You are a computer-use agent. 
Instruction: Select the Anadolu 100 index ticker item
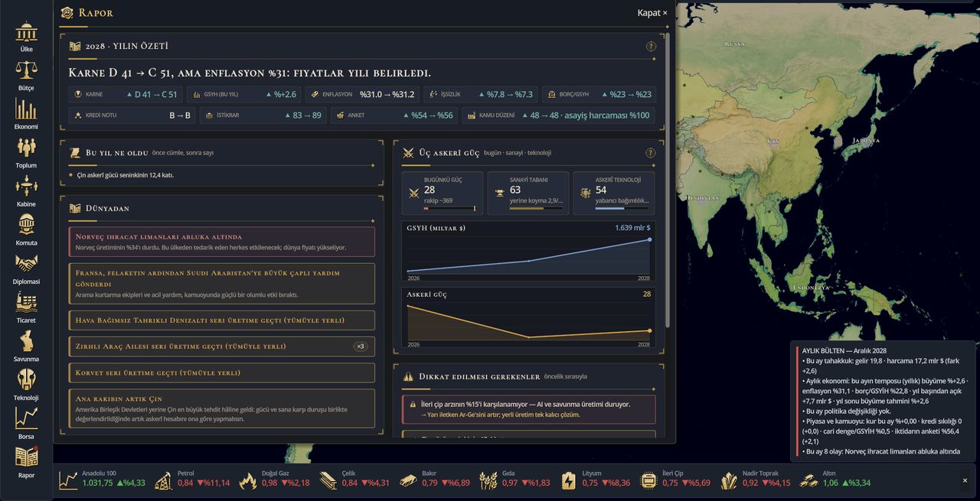click(x=103, y=478)
